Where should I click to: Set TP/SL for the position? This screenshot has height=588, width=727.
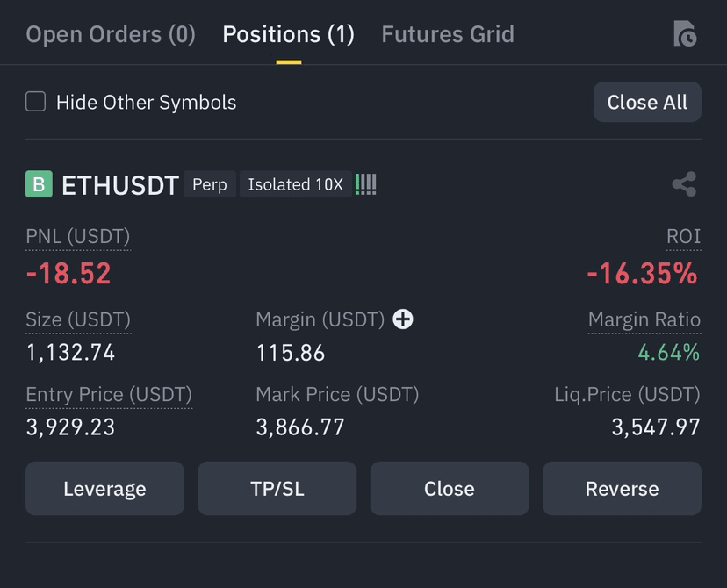277,488
